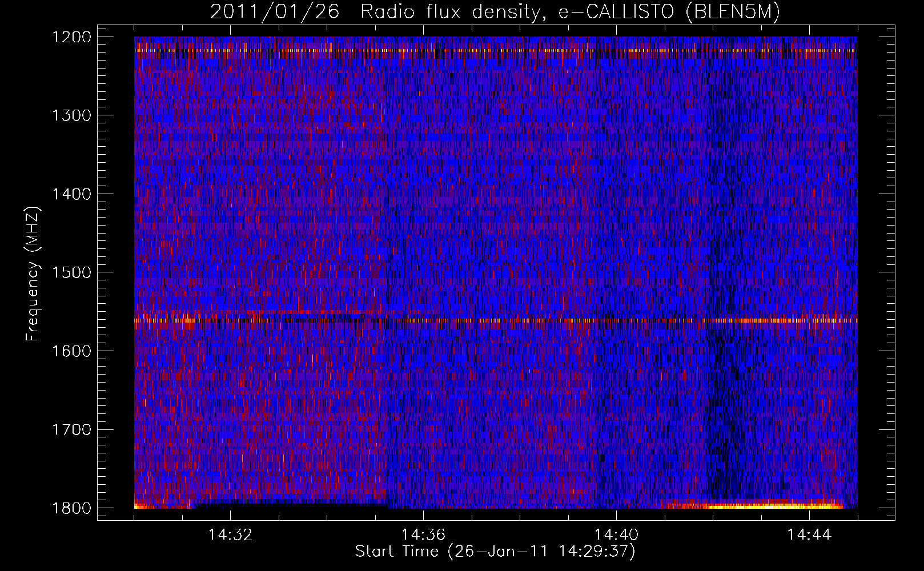The image size is (924, 571).
Task: Click the orange interference line near 1560 MHz
Action: pyautogui.click(x=496, y=320)
